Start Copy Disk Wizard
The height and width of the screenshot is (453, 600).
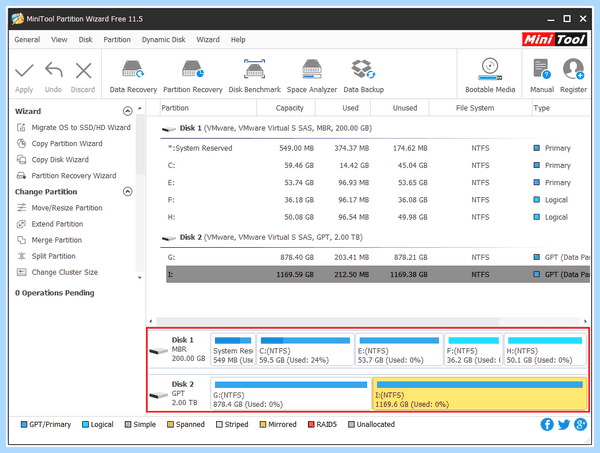(52, 160)
